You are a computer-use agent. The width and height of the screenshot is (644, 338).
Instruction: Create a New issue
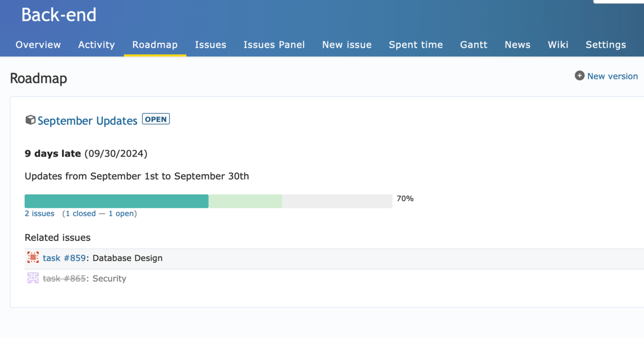[347, 45]
